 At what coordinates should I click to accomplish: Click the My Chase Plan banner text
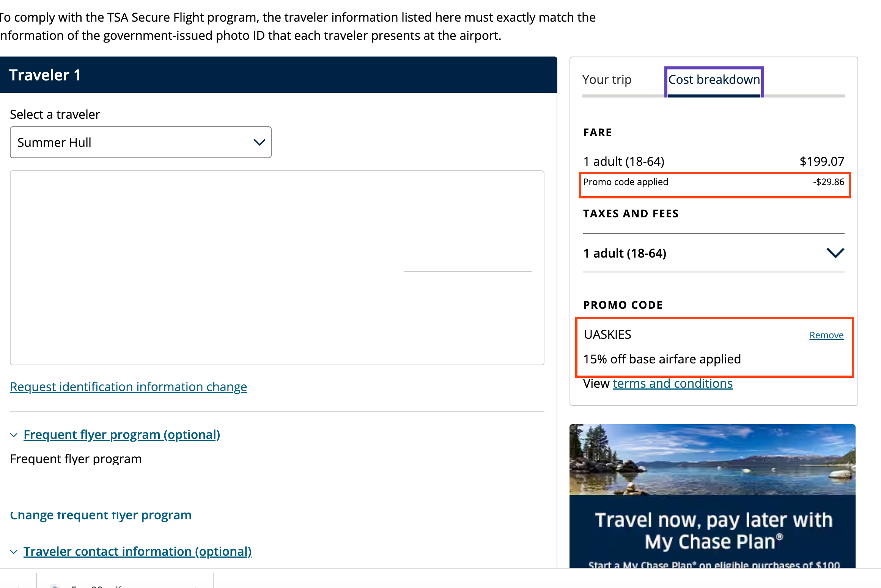tap(713, 531)
